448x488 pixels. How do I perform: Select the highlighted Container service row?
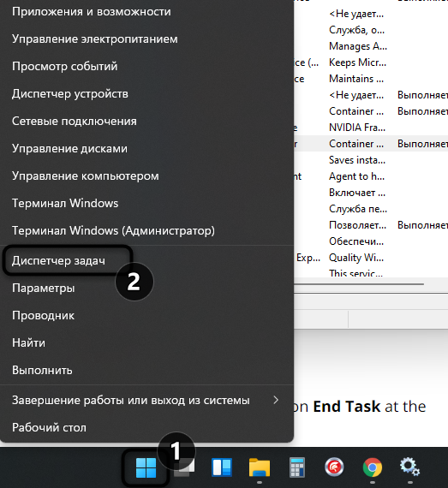coord(371,144)
